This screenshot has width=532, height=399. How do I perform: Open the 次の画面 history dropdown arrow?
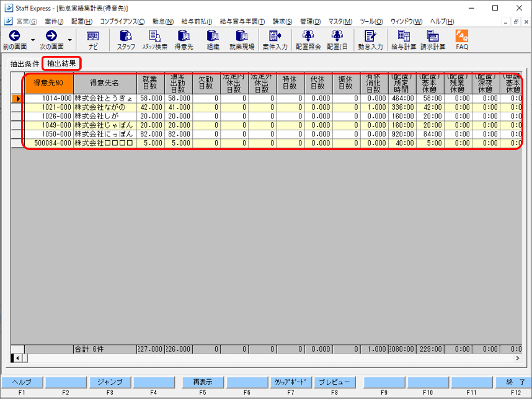pyautogui.click(x=70, y=40)
